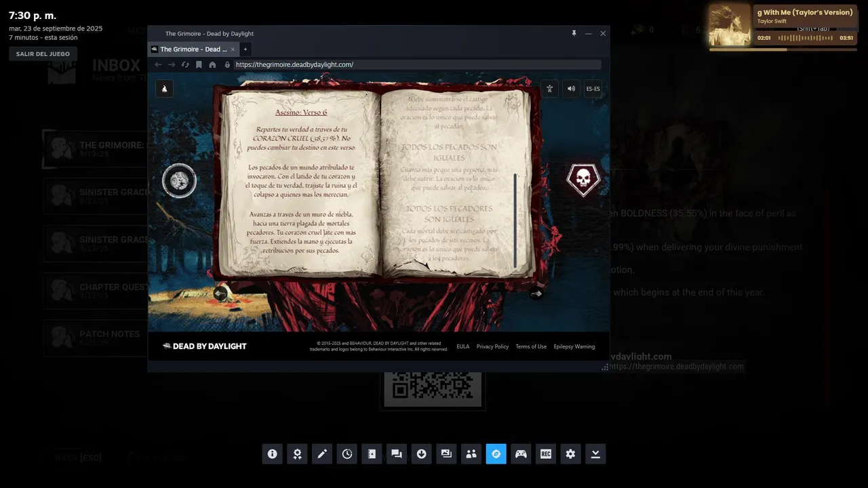
Task: Click the 'Asesino: Verso 6' heading
Action: [x=301, y=113]
